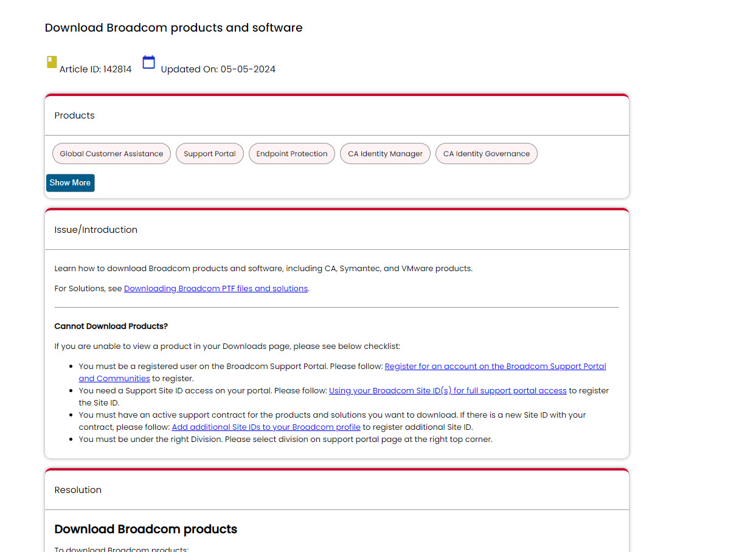Open Using your Broadcom Site ID(s) link
756x552 pixels.
(x=448, y=391)
